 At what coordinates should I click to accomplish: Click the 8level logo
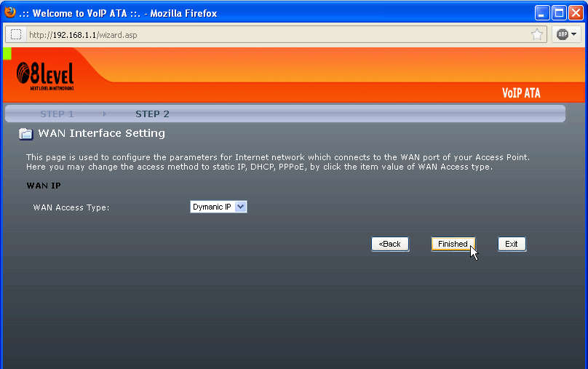(45, 76)
